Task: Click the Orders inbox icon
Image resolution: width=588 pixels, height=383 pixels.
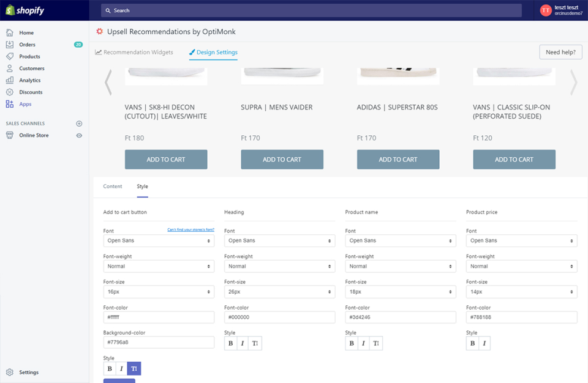Action: (x=10, y=45)
